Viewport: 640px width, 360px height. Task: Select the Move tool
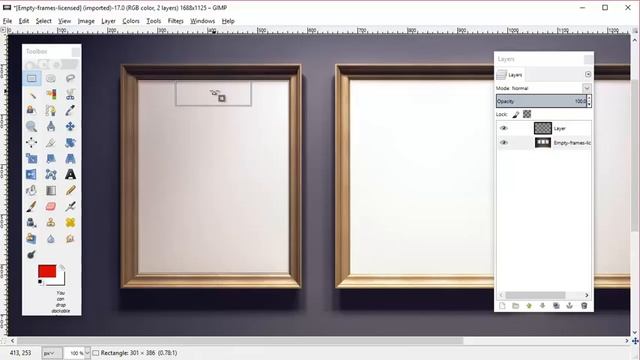pyautogui.click(x=70, y=126)
